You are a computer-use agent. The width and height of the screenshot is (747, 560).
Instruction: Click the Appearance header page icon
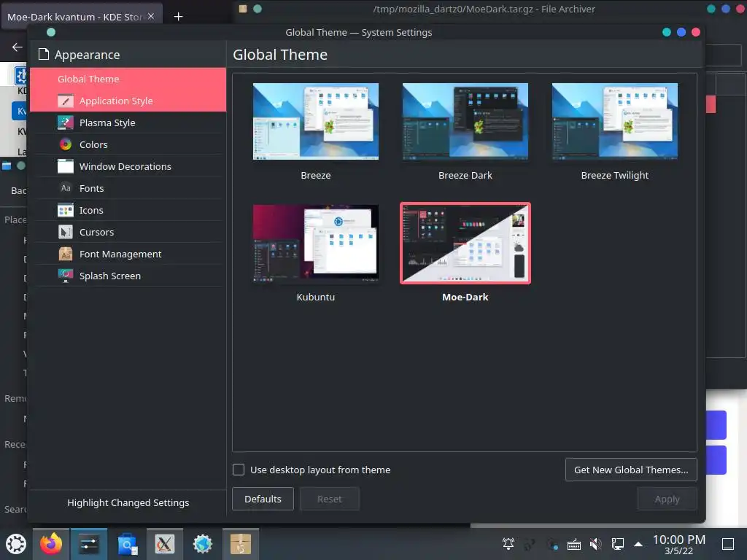(x=44, y=54)
